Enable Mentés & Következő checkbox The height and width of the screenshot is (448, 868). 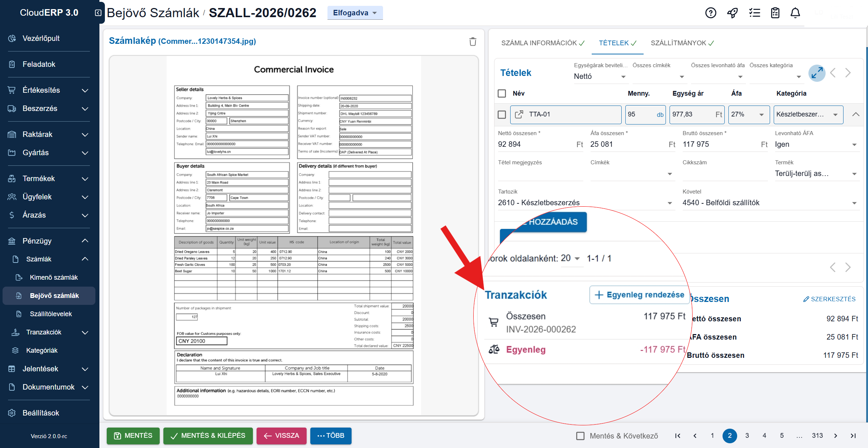pyautogui.click(x=580, y=436)
